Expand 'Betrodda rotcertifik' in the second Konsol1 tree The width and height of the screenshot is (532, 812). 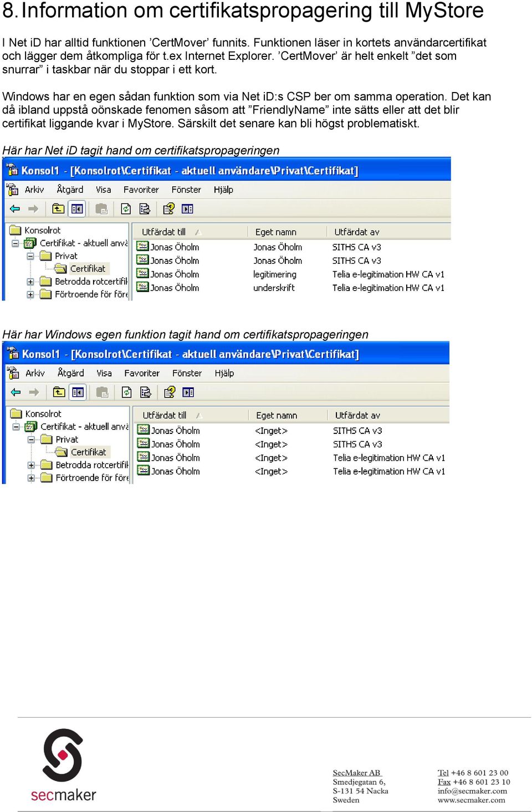pos(31,465)
